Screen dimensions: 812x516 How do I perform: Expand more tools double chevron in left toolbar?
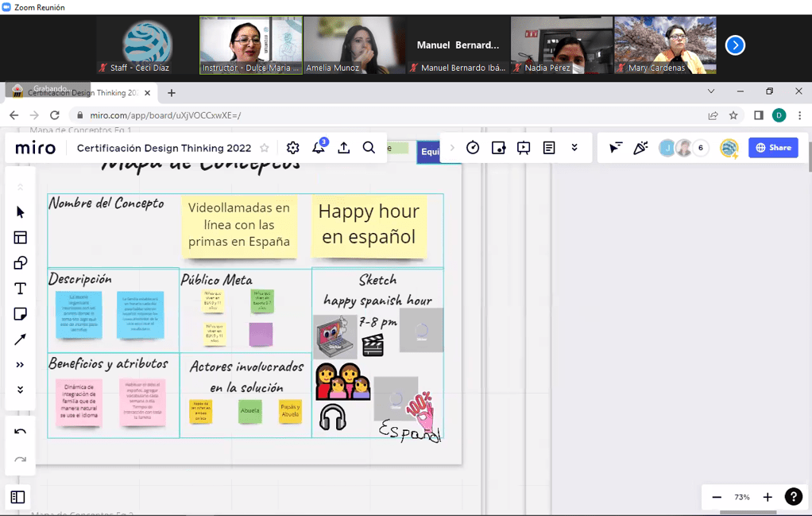pos(21,365)
